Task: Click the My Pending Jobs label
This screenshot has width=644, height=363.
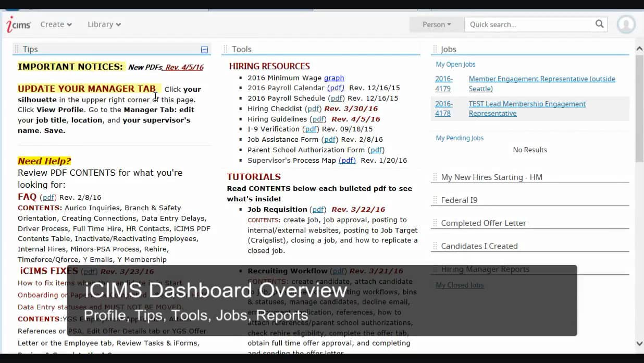Action: (460, 138)
